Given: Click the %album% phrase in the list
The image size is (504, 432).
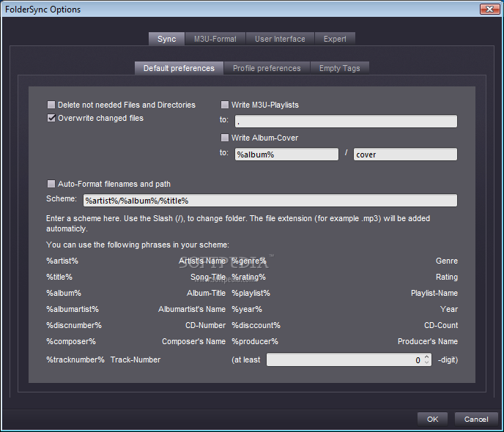Looking at the screenshot, I should click(x=64, y=293).
